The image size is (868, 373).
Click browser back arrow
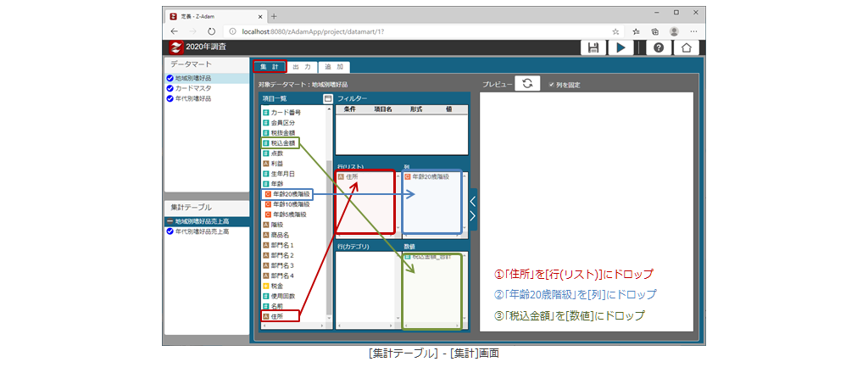(175, 31)
